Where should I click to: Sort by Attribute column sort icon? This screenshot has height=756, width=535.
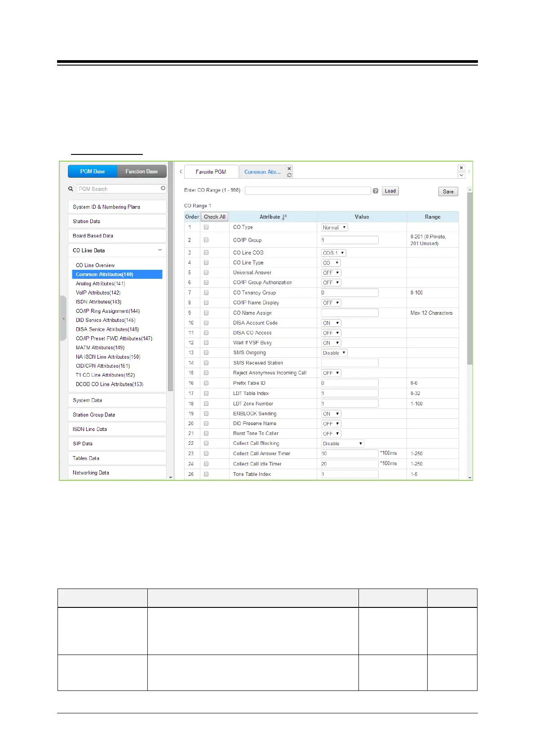click(x=284, y=217)
